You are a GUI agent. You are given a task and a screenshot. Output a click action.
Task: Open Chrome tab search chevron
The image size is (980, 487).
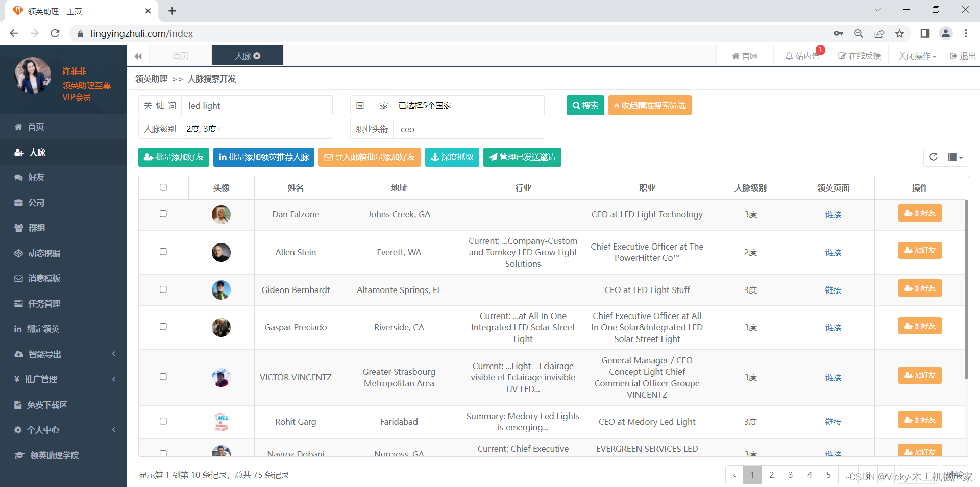[877, 10]
